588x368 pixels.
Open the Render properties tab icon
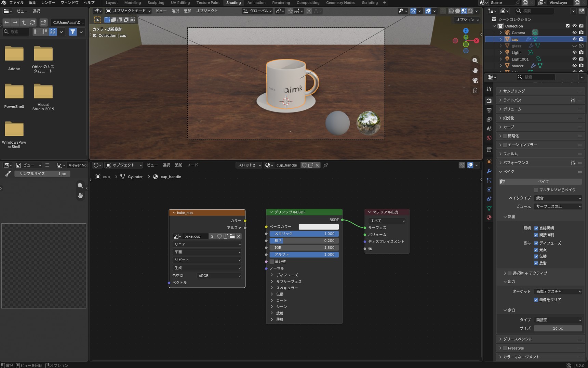click(489, 101)
